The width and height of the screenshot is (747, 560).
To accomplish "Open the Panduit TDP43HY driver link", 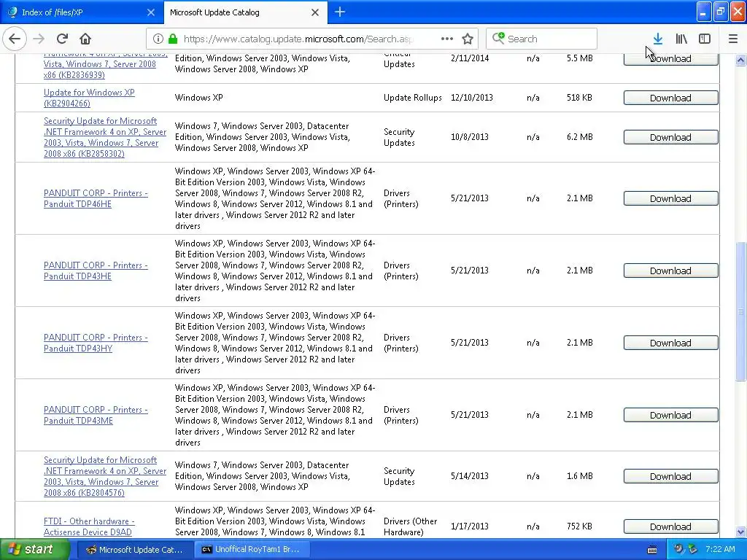I will 96,343.
